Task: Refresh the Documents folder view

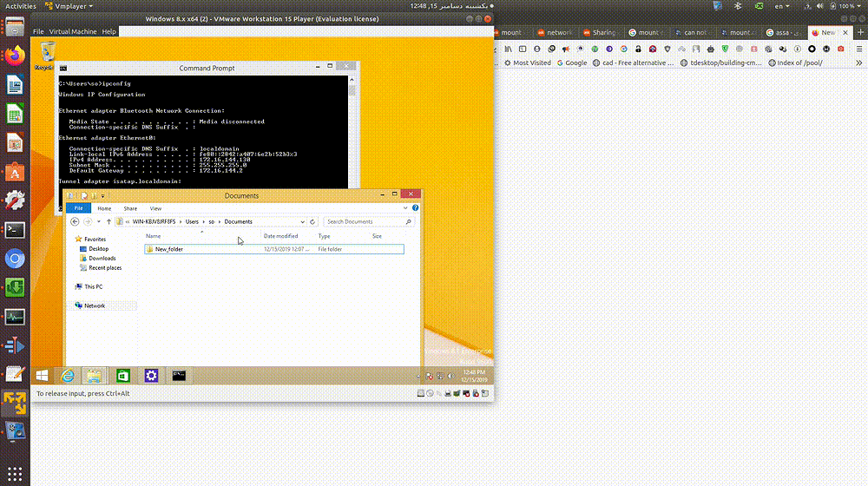Action: (312, 221)
